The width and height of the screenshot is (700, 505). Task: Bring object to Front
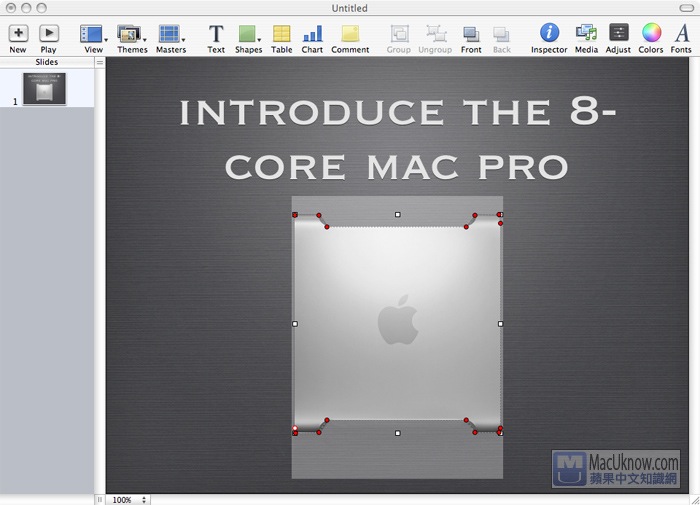pos(471,38)
